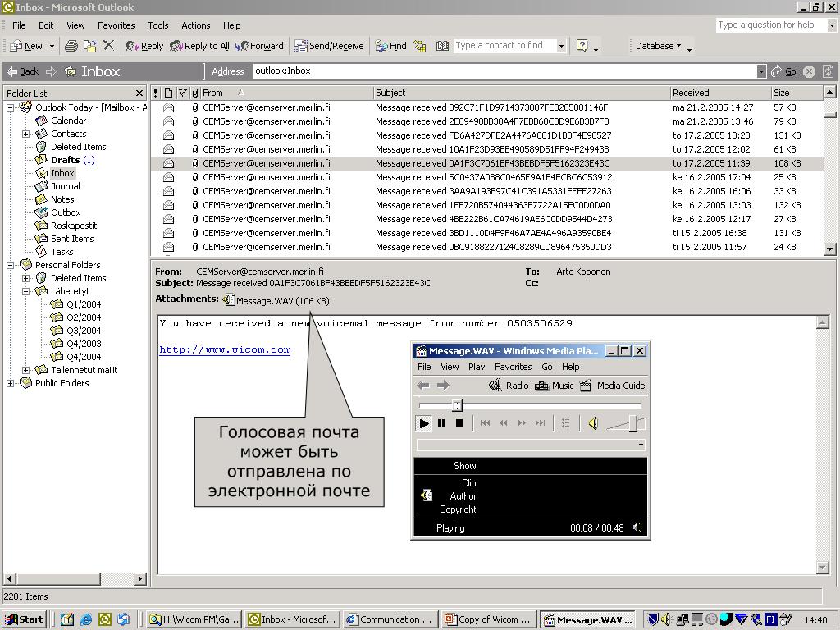Stop playback in Media Player
Image resolution: width=840 pixels, height=630 pixels.
(x=459, y=423)
